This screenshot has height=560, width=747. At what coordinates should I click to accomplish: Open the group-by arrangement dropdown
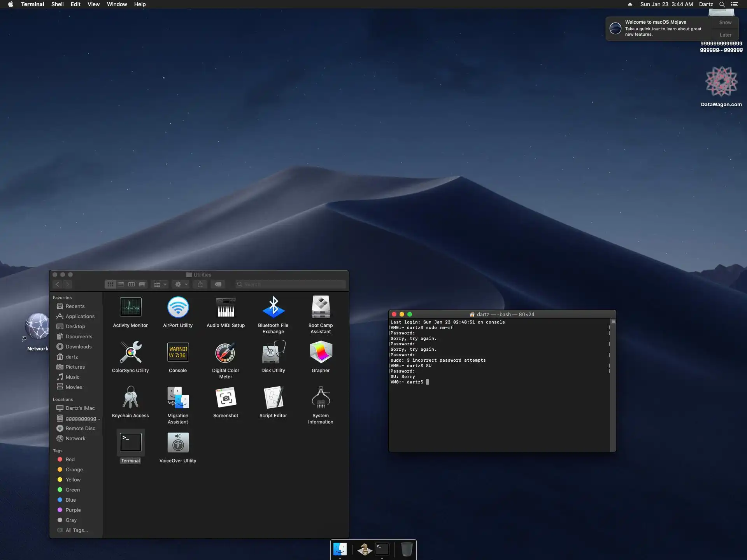(160, 284)
